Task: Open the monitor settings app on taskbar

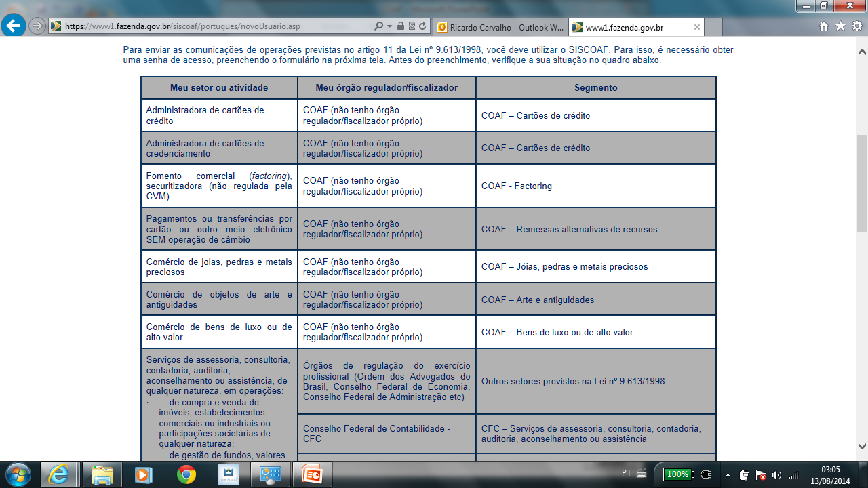Action: tap(270, 474)
